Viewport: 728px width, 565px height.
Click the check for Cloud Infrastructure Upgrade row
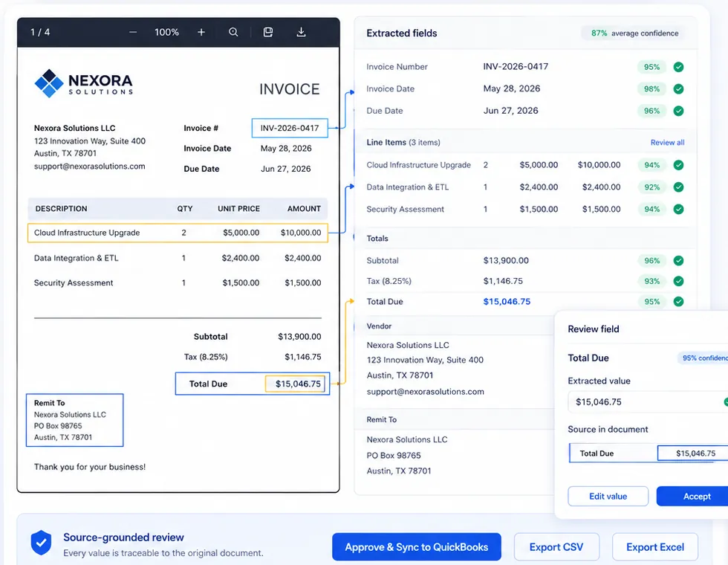click(x=678, y=165)
